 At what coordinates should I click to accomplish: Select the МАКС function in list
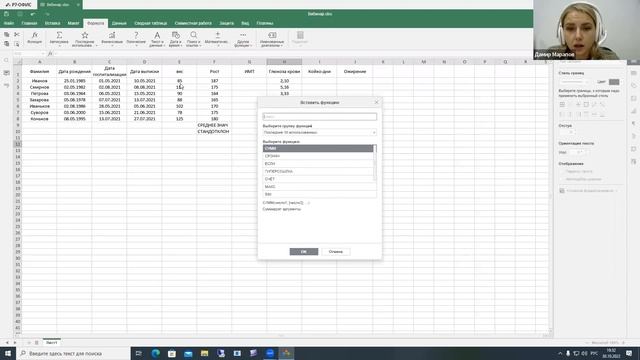point(318,187)
